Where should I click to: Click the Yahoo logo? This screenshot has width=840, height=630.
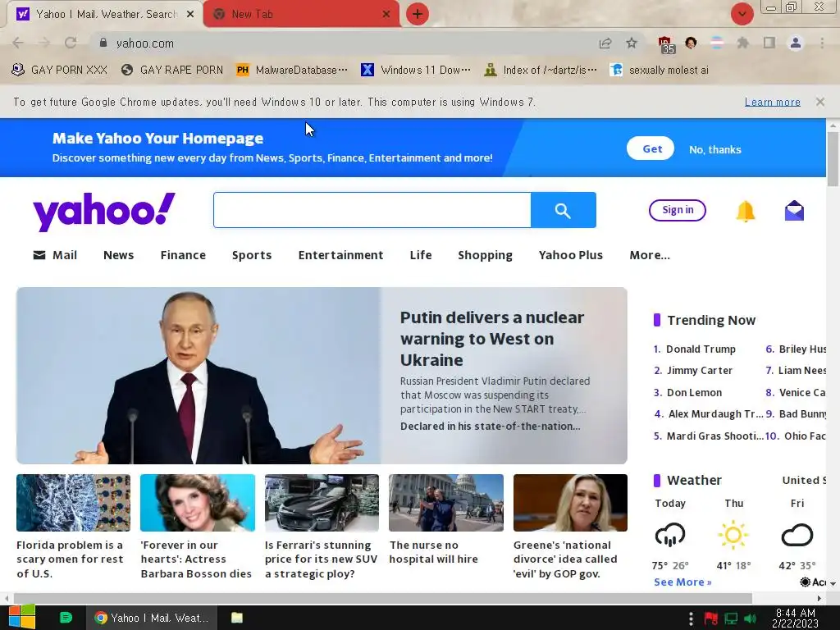click(104, 211)
